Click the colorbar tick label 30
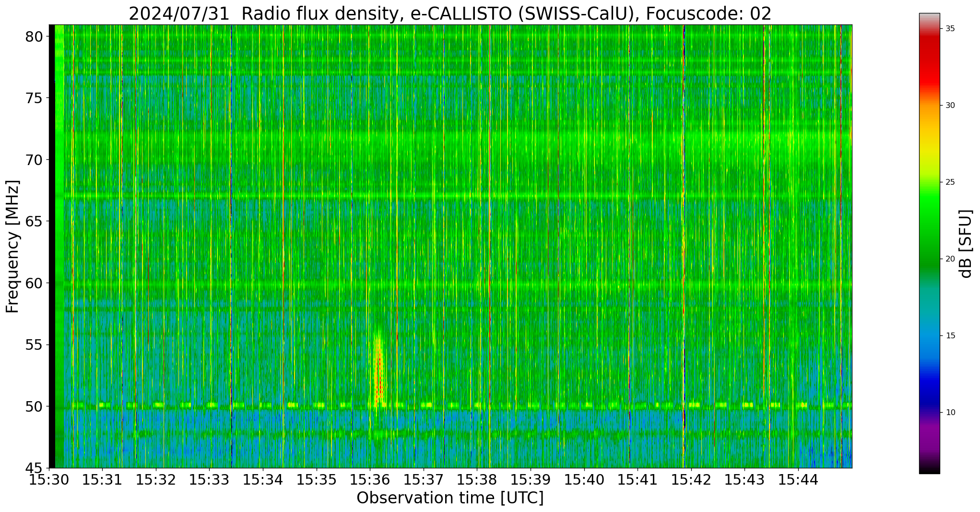Viewport: 980px width, 512px height. (950, 106)
